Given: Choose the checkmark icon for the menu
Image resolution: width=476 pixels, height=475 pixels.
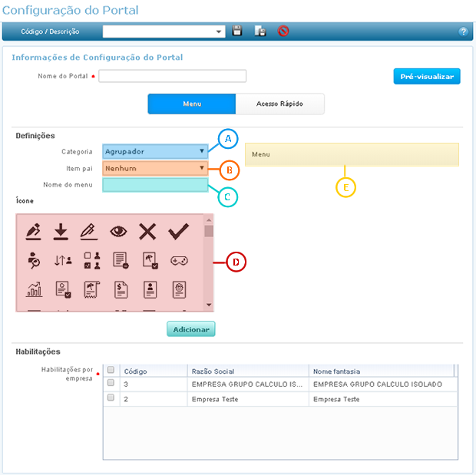Looking at the screenshot, I should pyautogui.click(x=178, y=230).
